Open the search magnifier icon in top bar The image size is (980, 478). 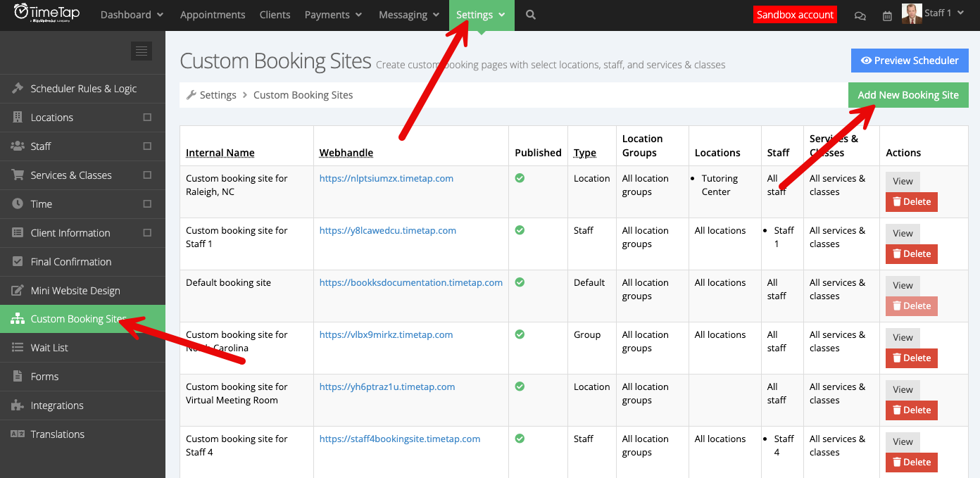pos(531,15)
